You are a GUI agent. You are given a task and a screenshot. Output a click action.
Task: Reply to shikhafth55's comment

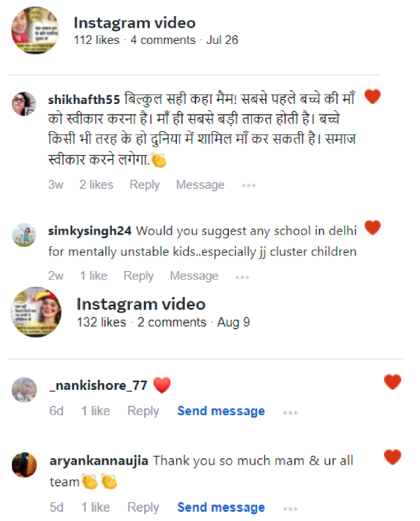[145, 185]
